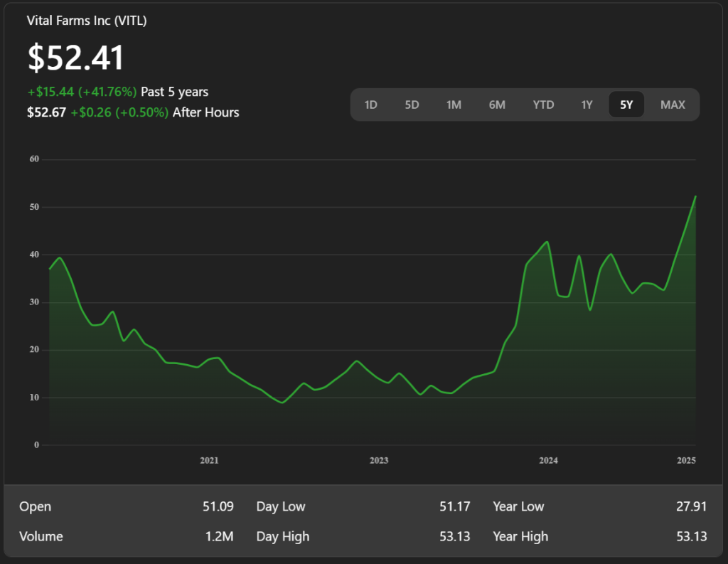The width and height of the screenshot is (728, 564).
Task: Select the YTD range option
Action: click(543, 105)
